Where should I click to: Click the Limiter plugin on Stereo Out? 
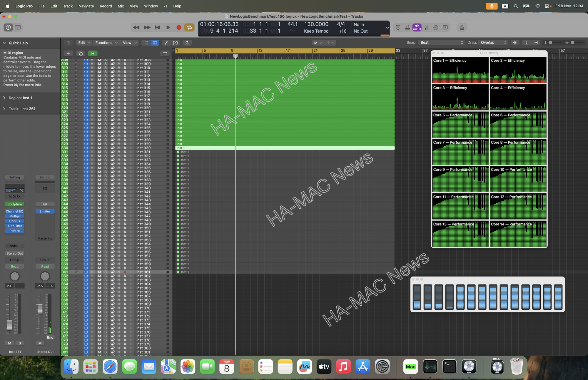[45, 211]
